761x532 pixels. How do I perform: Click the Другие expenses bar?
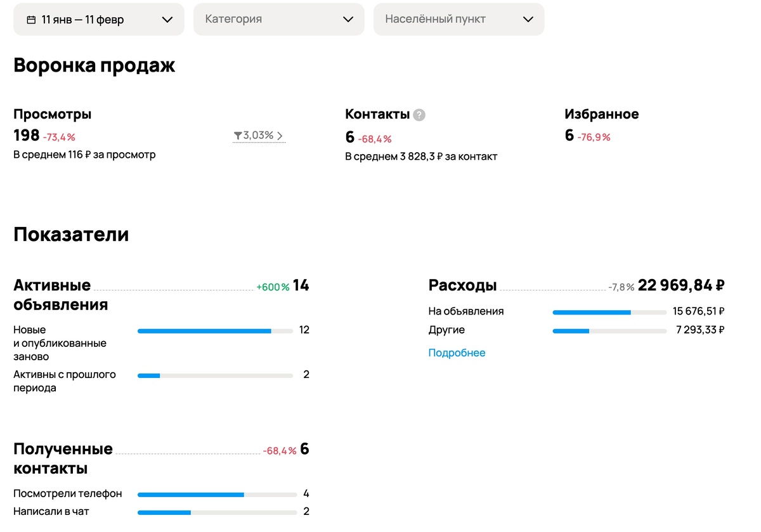pyautogui.click(x=609, y=331)
